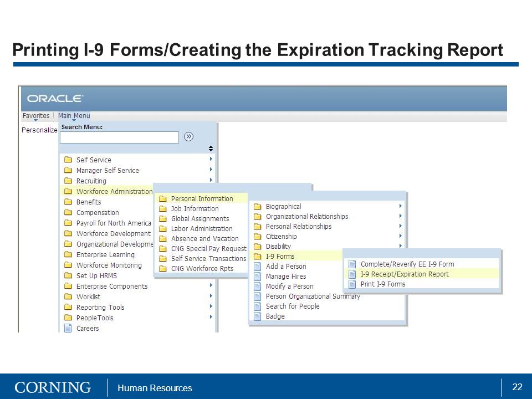Click Complete/Reverify EE I-9 Form link
The image size is (532, 399).
pos(407,264)
